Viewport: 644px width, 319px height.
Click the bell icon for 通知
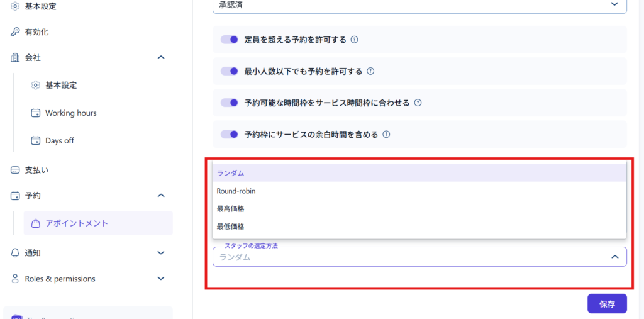pyautogui.click(x=15, y=253)
